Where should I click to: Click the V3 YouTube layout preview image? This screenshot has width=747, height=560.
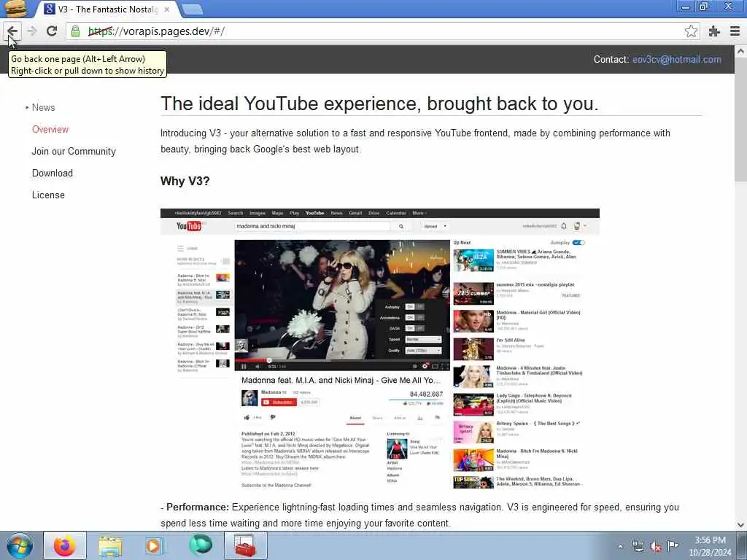tap(379, 349)
